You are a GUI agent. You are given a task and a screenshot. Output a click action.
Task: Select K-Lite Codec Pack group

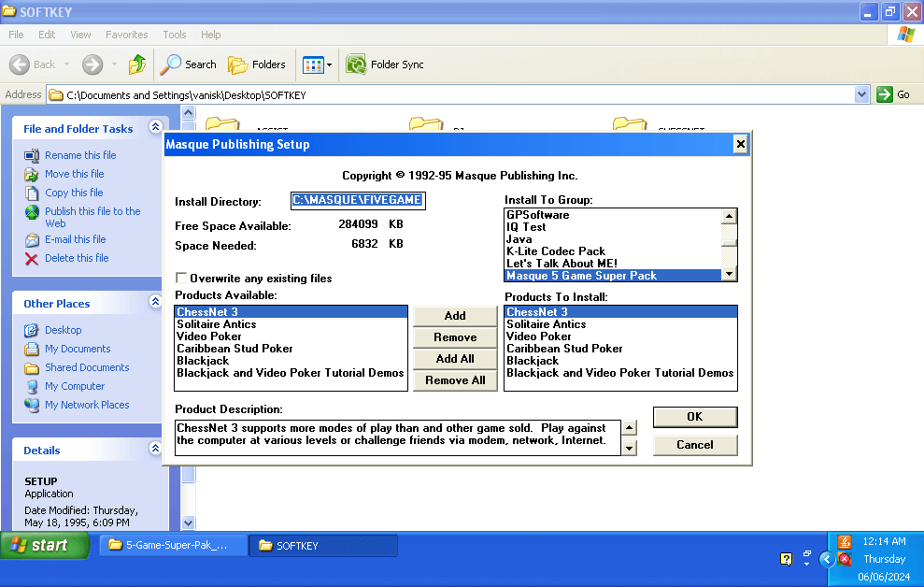[613, 251]
